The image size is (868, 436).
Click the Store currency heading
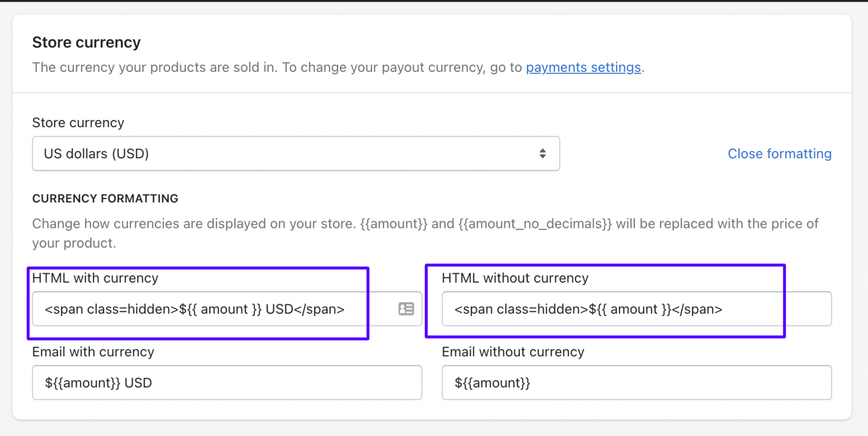86,42
